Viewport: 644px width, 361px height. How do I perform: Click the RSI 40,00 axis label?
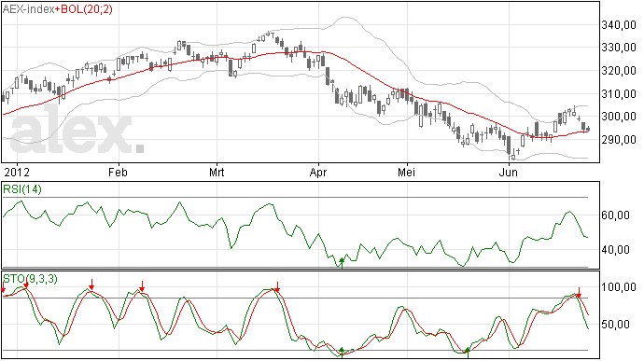(x=615, y=250)
